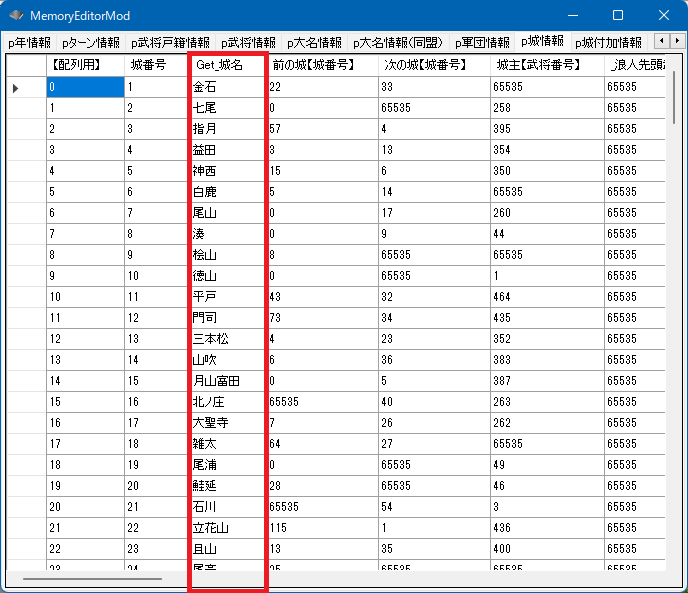The image size is (688, 593).
Task: Switch to the p軍団情報 tab
Action: click(x=482, y=43)
